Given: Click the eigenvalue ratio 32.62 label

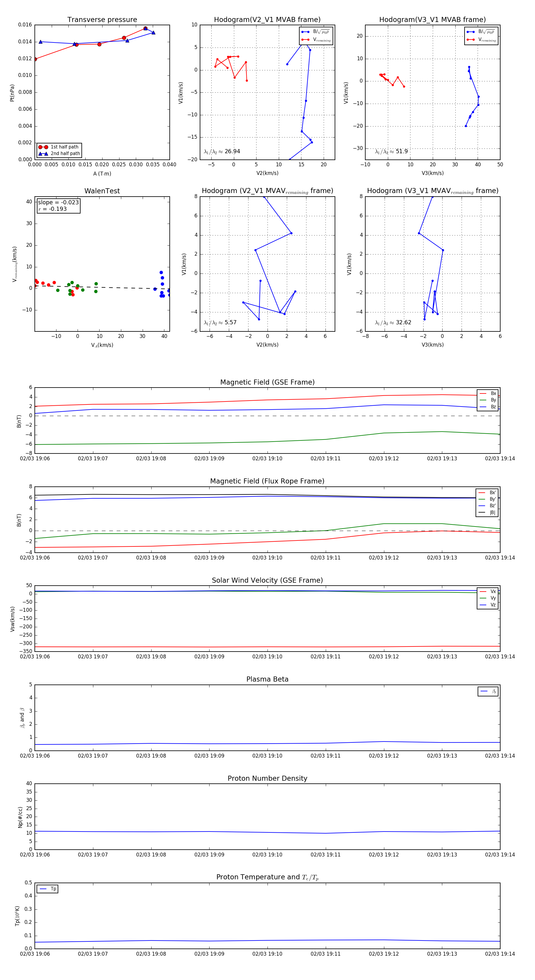Looking at the screenshot, I should point(393,323).
